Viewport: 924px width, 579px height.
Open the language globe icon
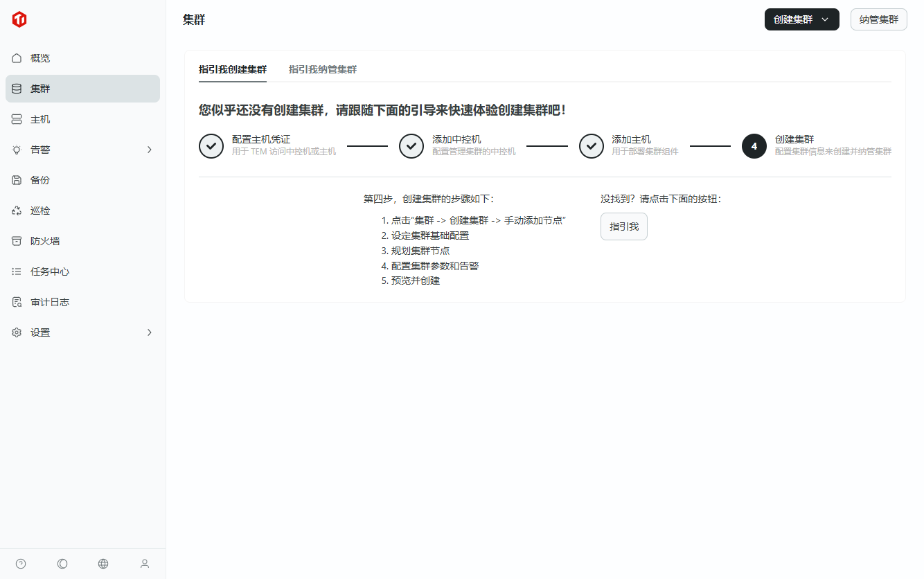click(103, 564)
